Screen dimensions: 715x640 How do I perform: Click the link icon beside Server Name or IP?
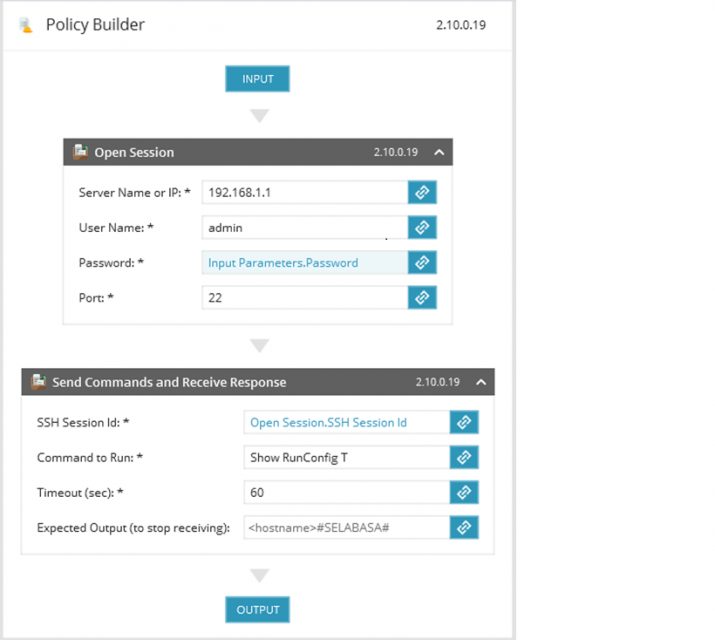pyautogui.click(x=422, y=192)
